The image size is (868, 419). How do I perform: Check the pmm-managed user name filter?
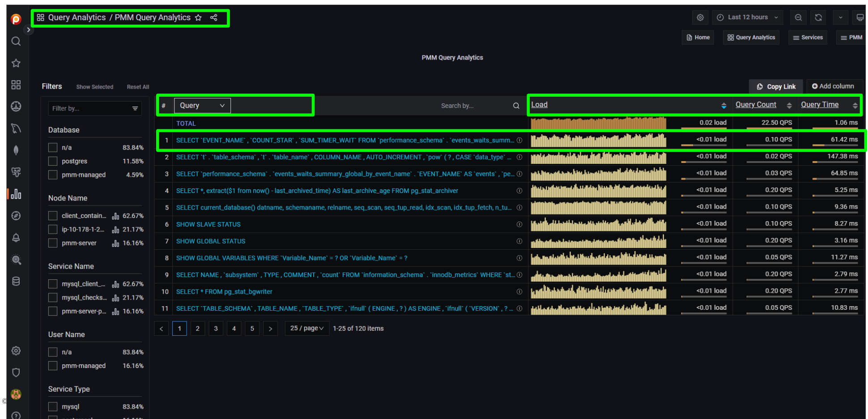(x=53, y=366)
